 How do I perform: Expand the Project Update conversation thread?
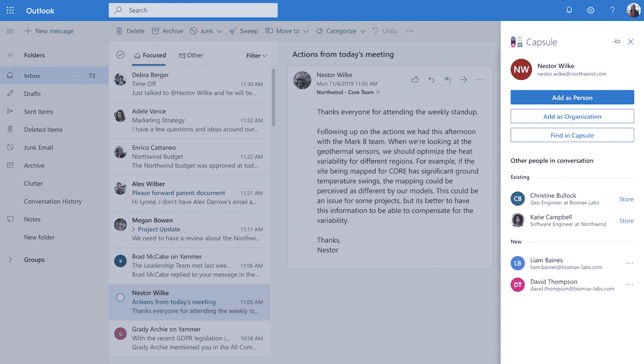coord(134,229)
